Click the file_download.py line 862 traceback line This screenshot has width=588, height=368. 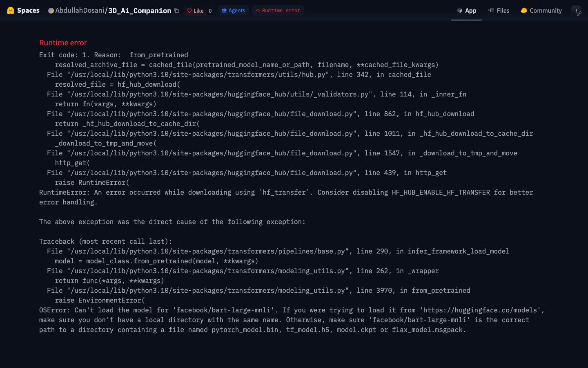pyautogui.click(x=261, y=114)
